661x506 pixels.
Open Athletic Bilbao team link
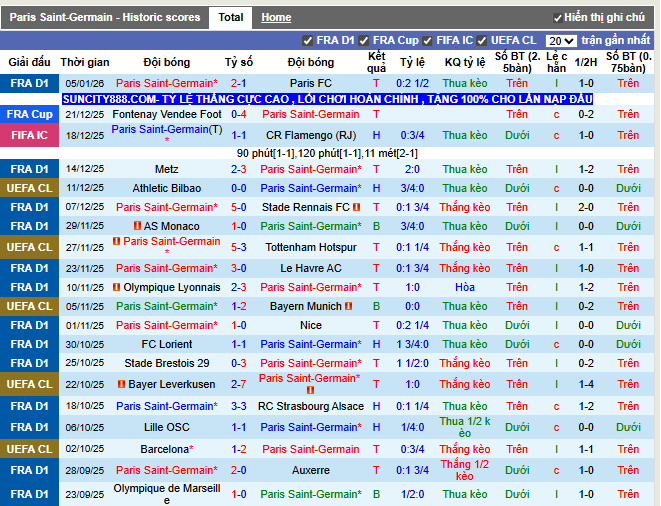167,188
